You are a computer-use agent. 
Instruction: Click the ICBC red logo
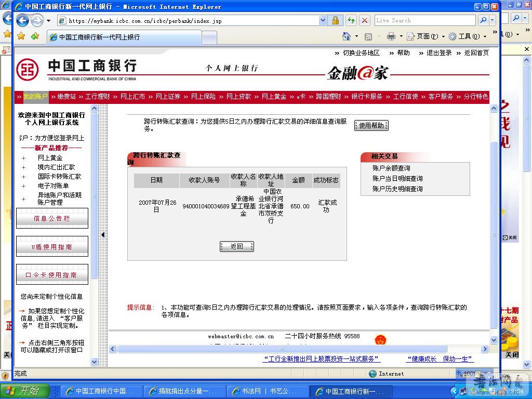pos(28,70)
